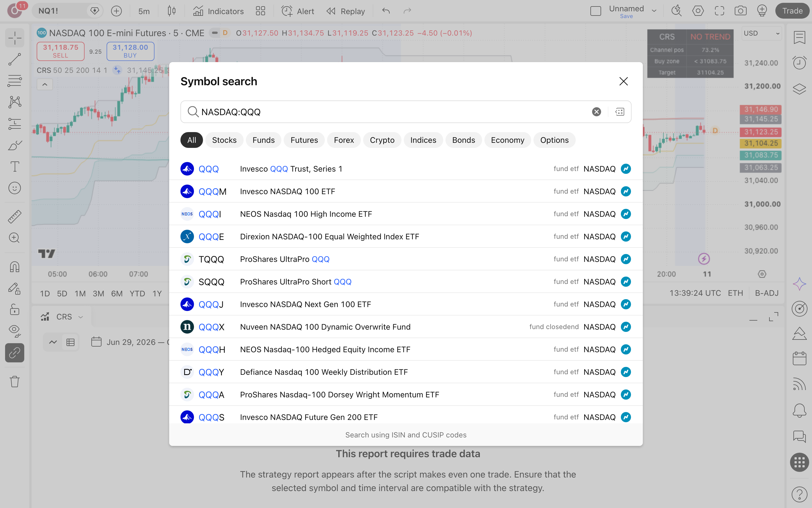
Task: Select the ruler measure tool
Action: coord(14,217)
